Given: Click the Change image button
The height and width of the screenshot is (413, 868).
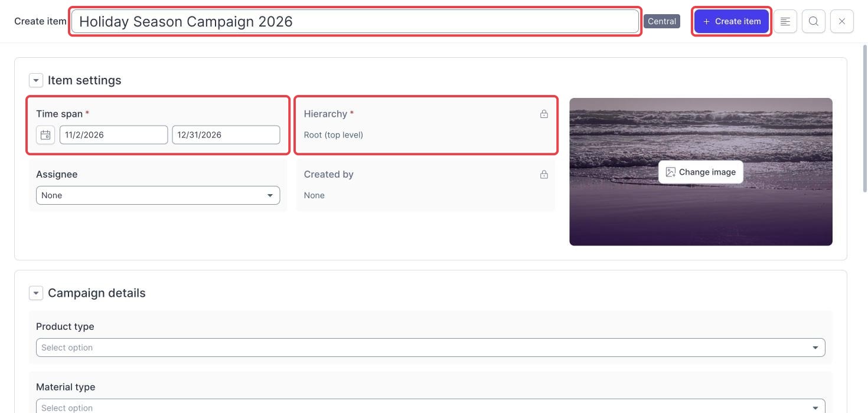Looking at the screenshot, I should tap(701, 172).
